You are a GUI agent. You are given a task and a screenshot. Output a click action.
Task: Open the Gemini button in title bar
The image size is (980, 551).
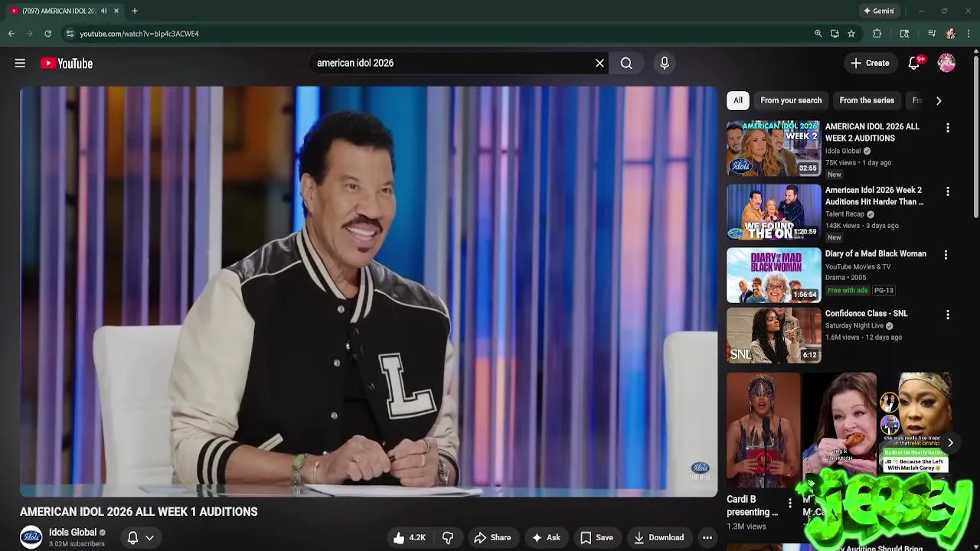pos(879,11)
